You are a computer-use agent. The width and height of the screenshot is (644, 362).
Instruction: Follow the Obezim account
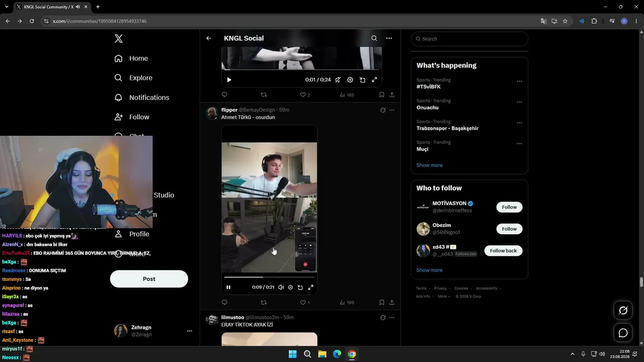click(509, 229)
